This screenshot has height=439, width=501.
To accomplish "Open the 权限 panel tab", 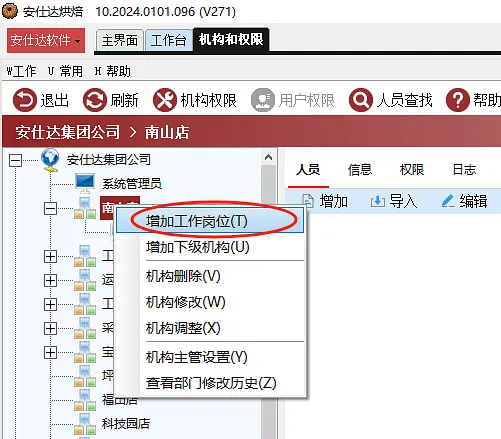I will [412, 170].
